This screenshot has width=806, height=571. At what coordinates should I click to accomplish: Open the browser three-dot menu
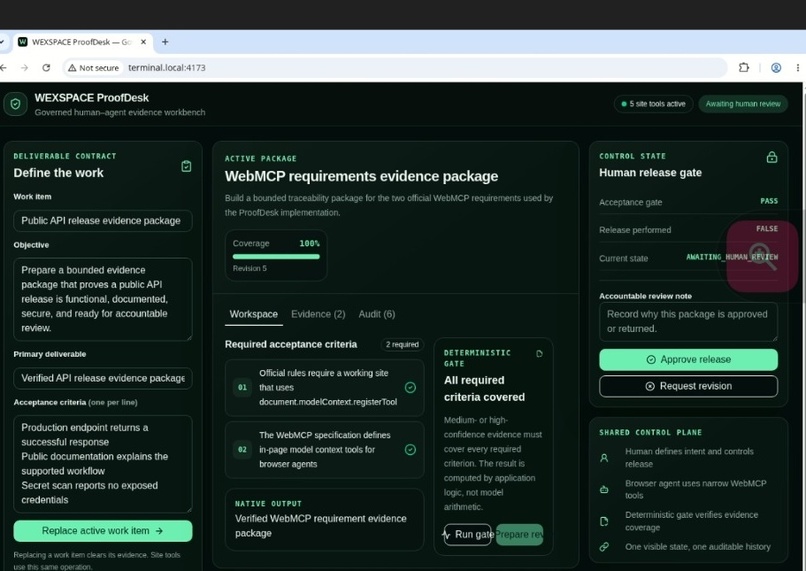[797, 68]
